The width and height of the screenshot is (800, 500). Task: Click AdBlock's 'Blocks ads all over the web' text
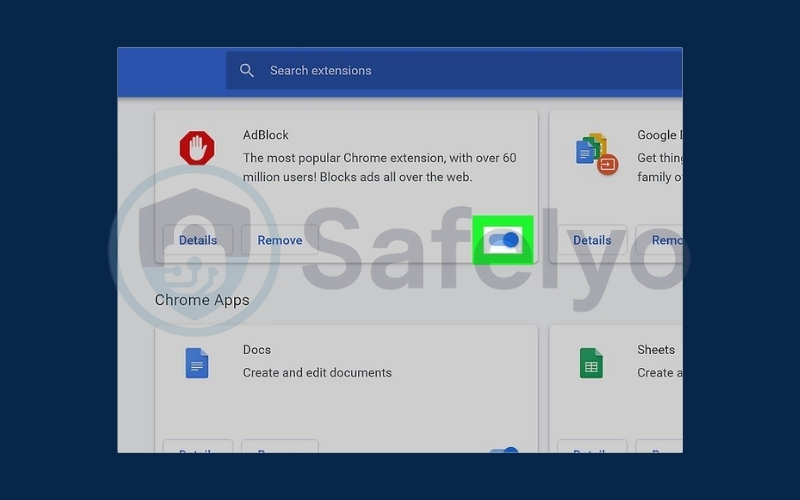point(396,177)
